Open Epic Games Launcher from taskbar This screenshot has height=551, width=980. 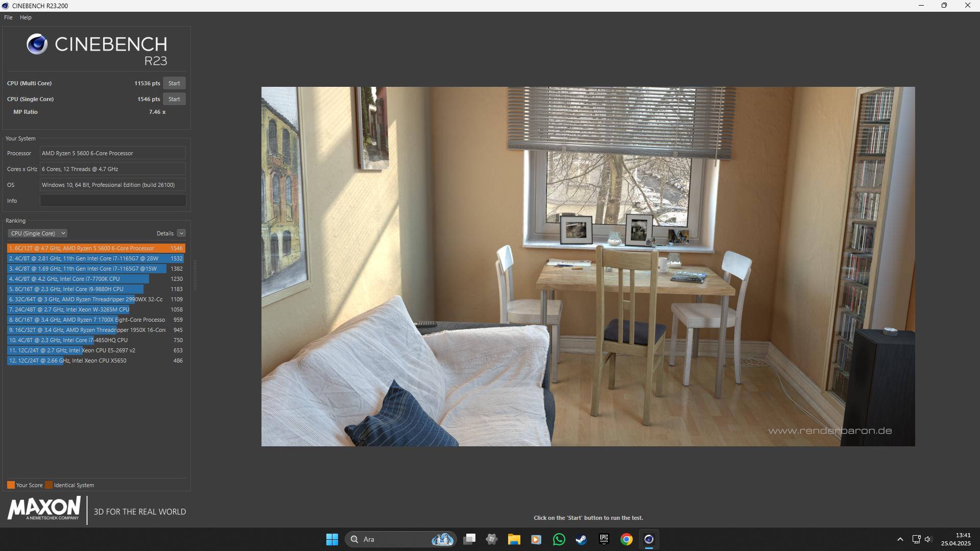coord(604,539)
